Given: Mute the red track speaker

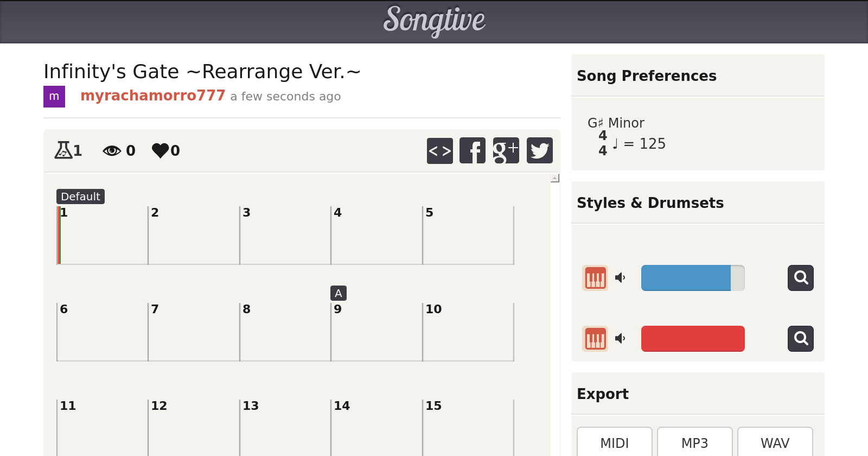Looking at the screenshot, I should click(620, 339).
